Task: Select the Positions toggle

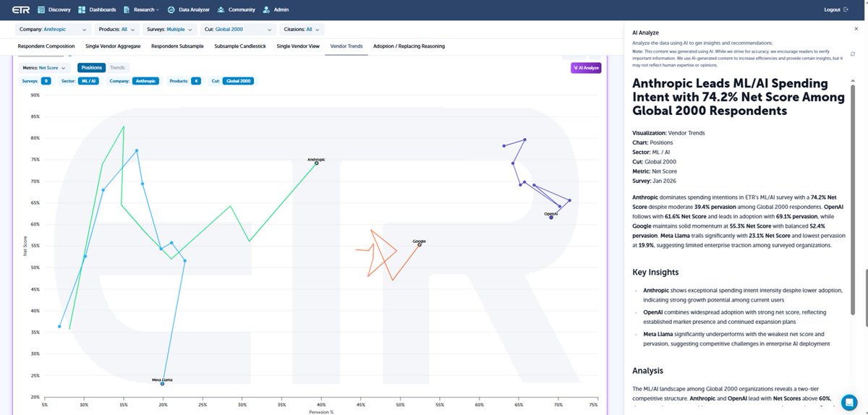Action: (91, 67)
